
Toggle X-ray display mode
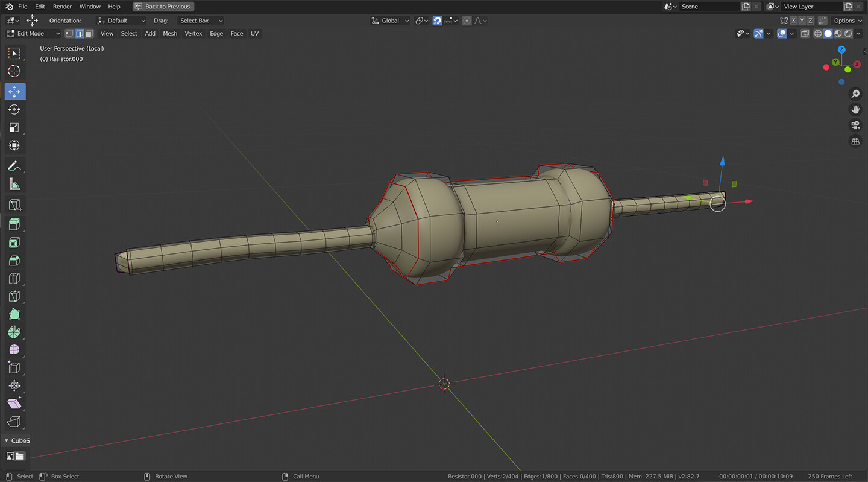[x=805, y=34]
